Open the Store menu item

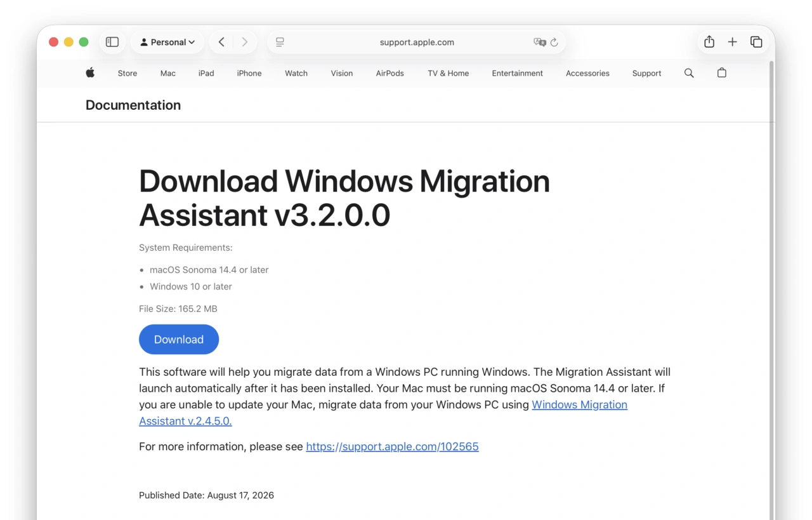[128, 73]
